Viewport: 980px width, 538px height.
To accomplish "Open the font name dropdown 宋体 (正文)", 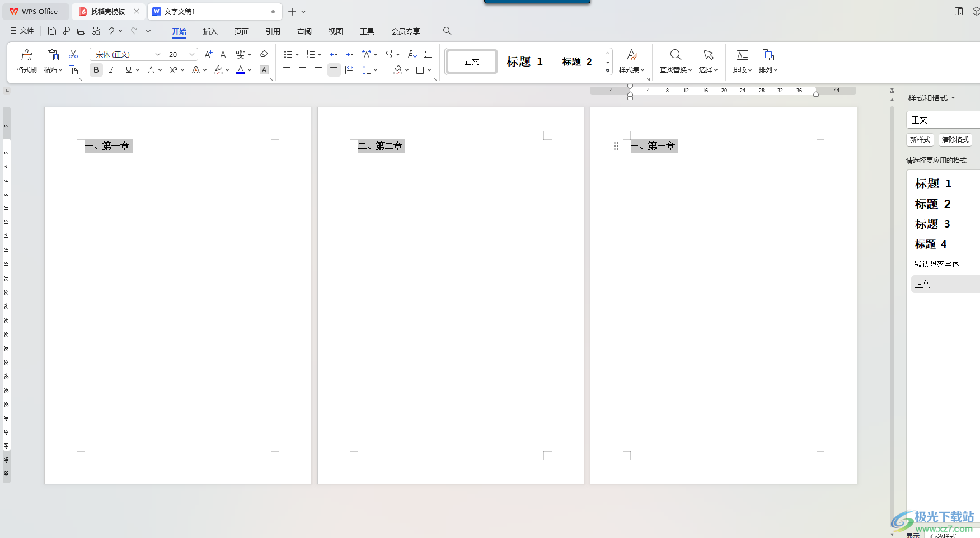I will tap(157, 54).
